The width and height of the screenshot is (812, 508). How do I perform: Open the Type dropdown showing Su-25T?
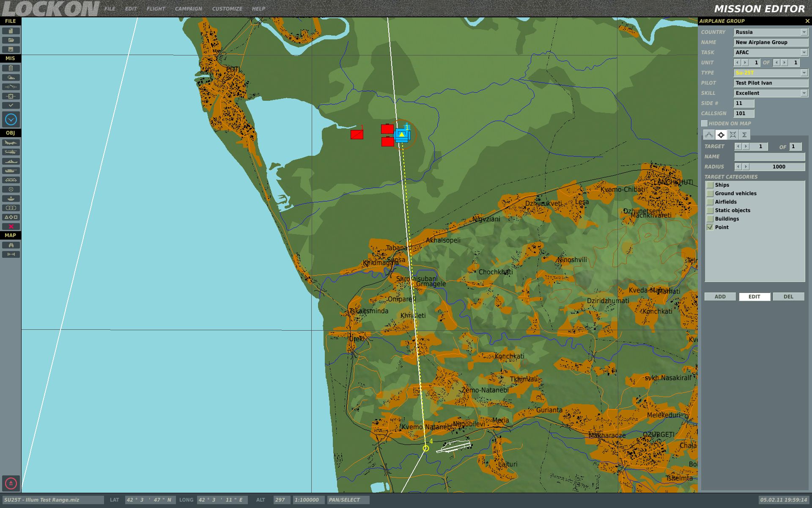pos(804,73)
